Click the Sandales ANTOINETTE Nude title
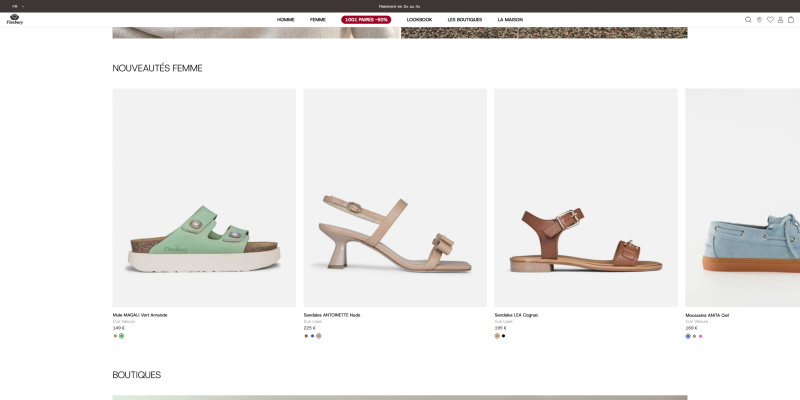 [332, 315]
